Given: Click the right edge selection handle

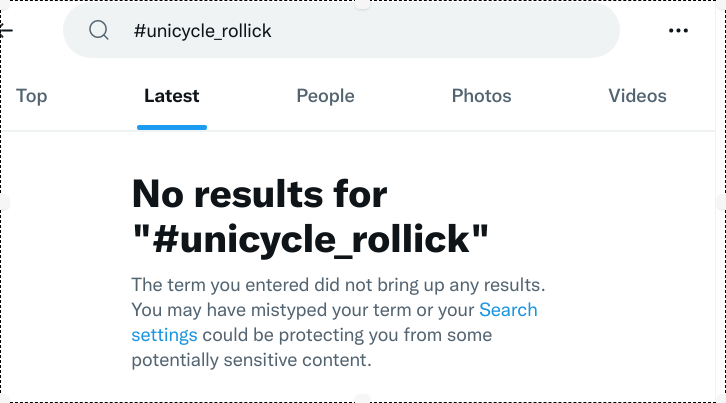Looking at the screenshot, I should point(721,202).
